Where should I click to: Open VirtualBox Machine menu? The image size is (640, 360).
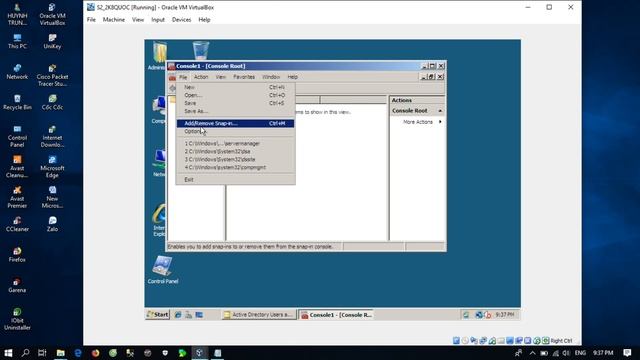click(x=114, y=20)
